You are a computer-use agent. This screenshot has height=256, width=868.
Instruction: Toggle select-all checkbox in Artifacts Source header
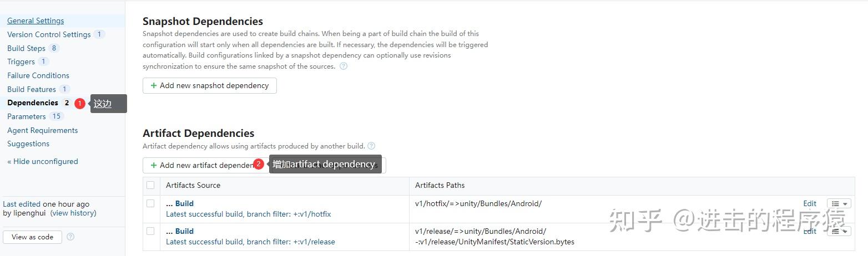click(150, 185)
